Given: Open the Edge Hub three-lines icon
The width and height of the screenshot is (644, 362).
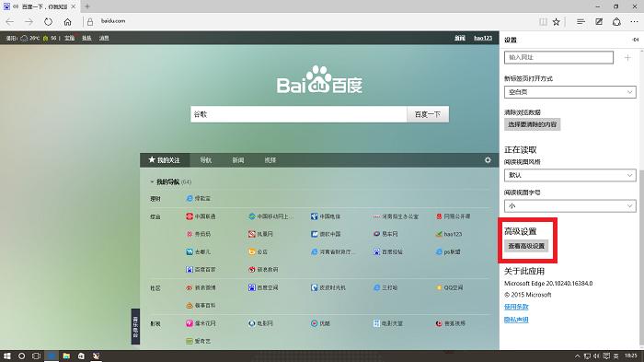Looking at the screenshot, I should [581, 22].
